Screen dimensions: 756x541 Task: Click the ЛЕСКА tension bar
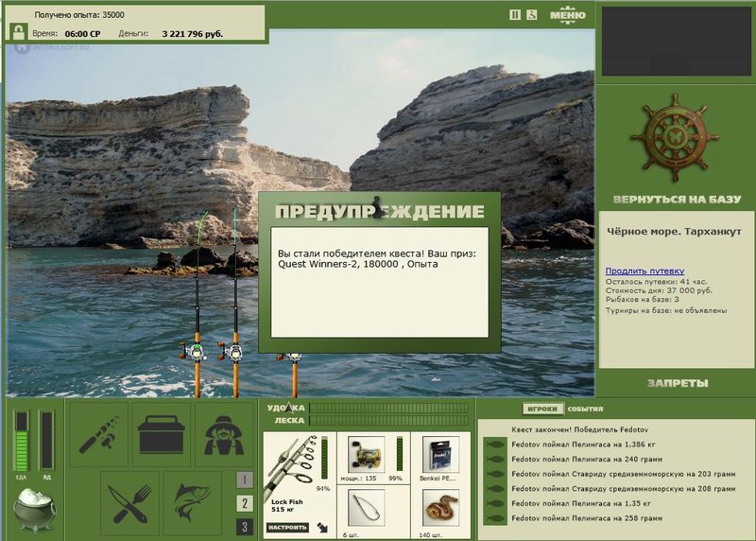point(388,420)
